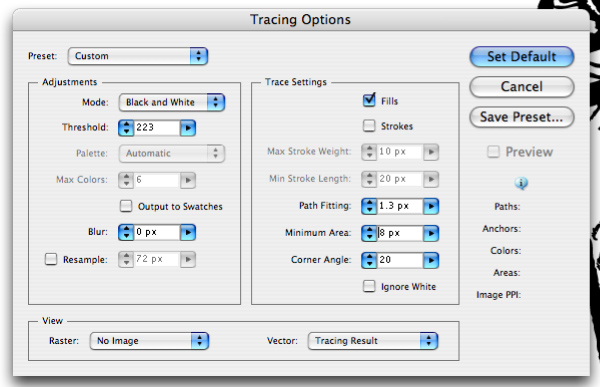Open the Corner Angle slider arrow
The image size is (600, 387).
(x=431, y=260)
